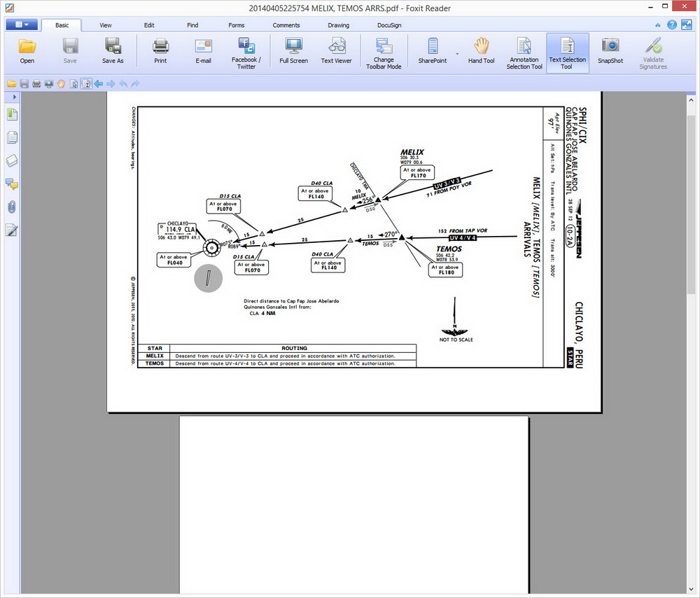
Task: Click the Save As button
Action: tap(113, 52)
